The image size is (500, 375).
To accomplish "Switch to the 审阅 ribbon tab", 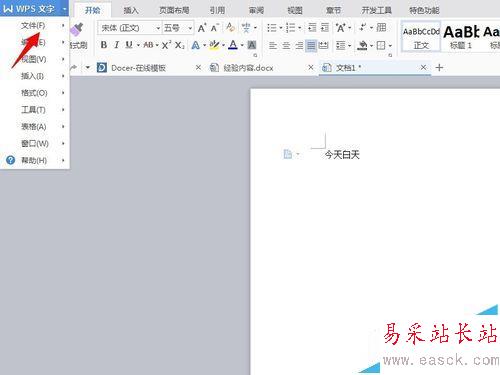I will click(x=256, y=10).
